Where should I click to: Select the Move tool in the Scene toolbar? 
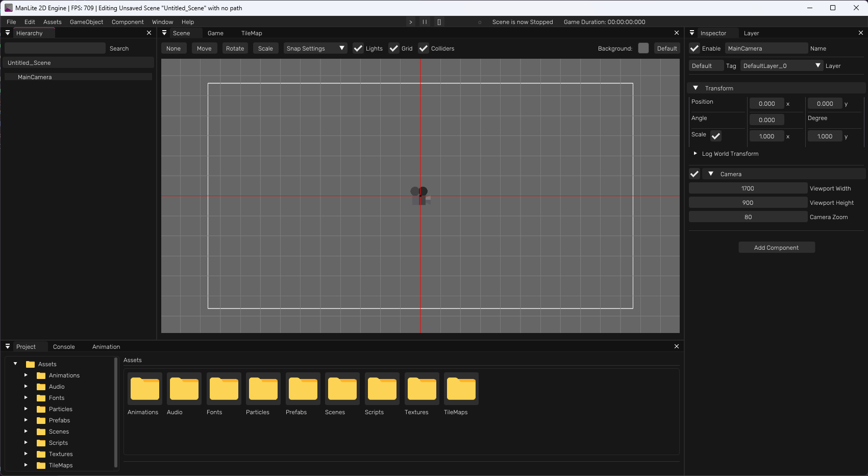click(204, 48)
